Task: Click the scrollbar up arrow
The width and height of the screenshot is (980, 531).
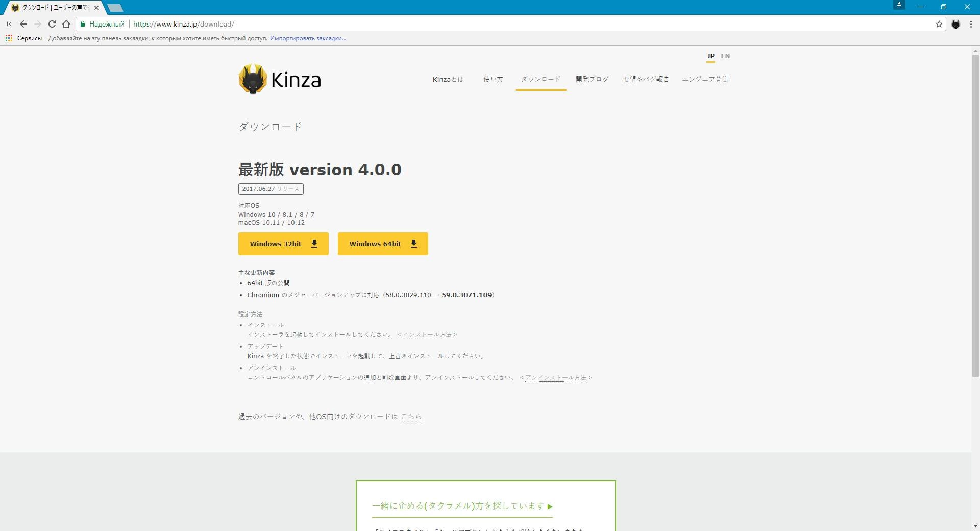Action: [x=975, y=50]
